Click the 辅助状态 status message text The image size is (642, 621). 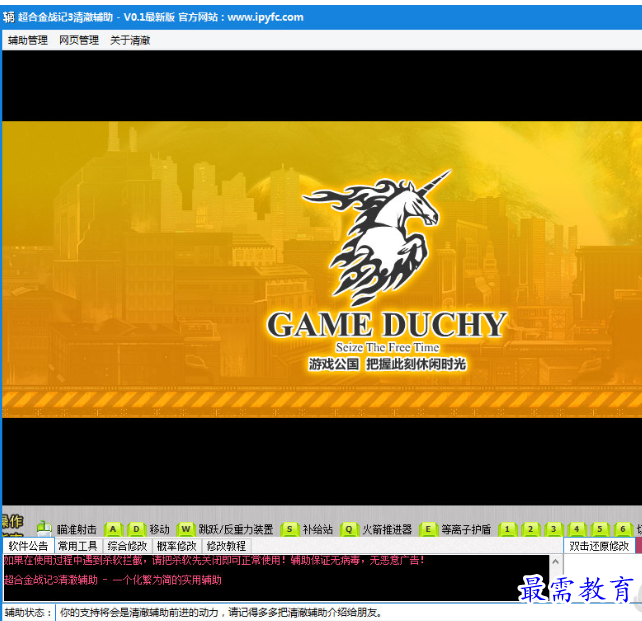[221, 612]
